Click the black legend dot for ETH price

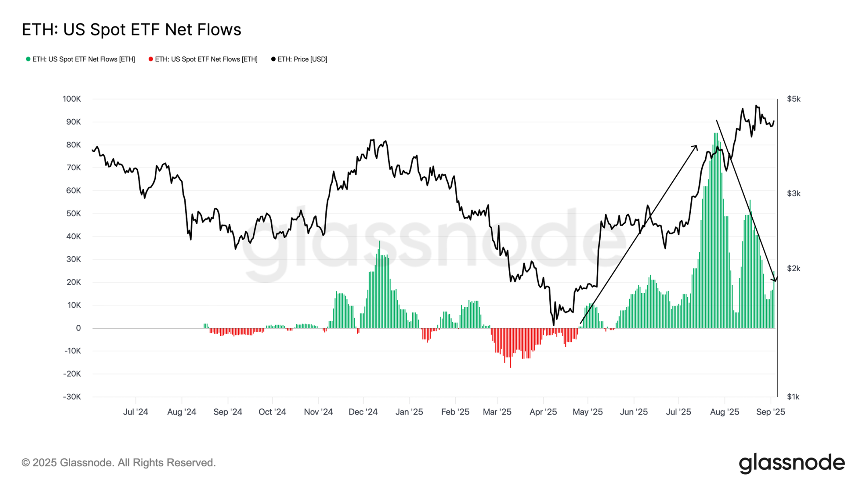click(x=273, y=59)
